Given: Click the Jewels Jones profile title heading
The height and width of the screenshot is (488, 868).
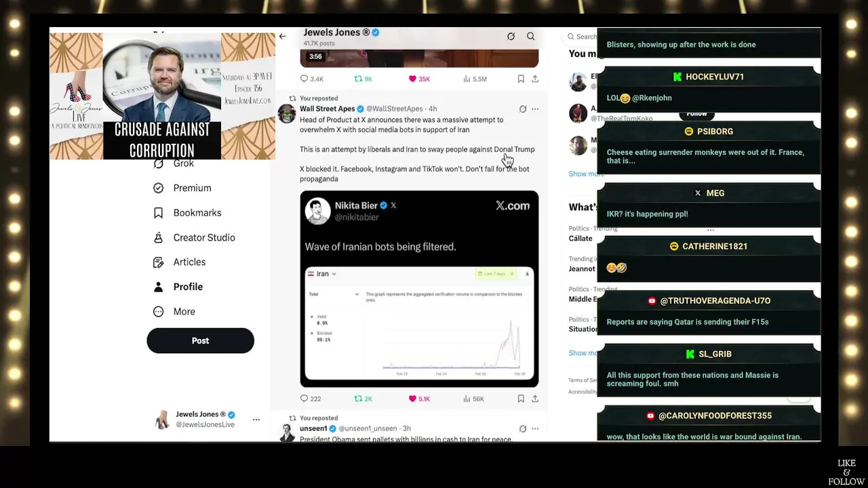Looking at the screenshot, I should (336, 33).
